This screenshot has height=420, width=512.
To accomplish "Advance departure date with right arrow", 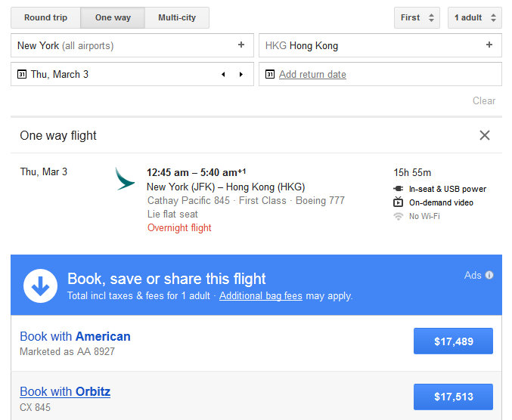I will tap(241, 74).
